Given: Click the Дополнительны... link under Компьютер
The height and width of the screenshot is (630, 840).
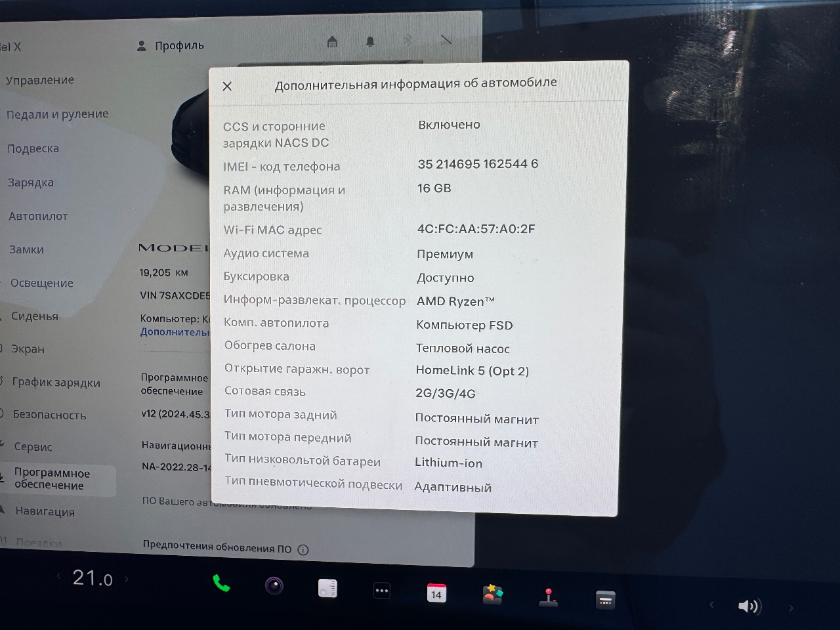Looking at the screenshot, I should (x=175, y=332).
